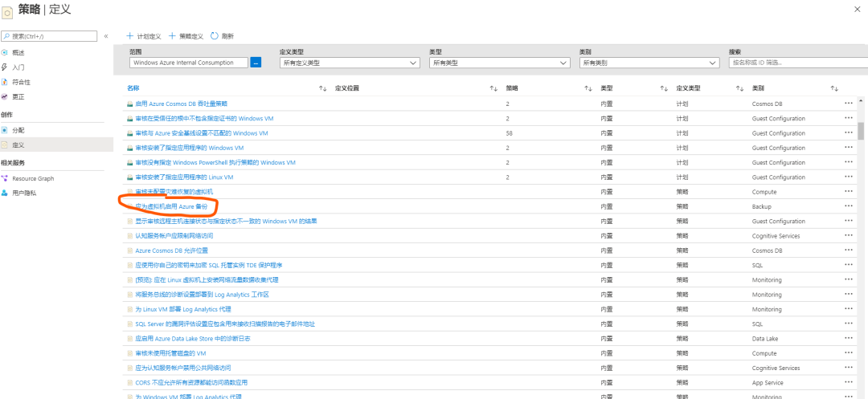
Task: Open 审核安装了指定应用程序的 Linux VM link
Action: pos(184,177)
